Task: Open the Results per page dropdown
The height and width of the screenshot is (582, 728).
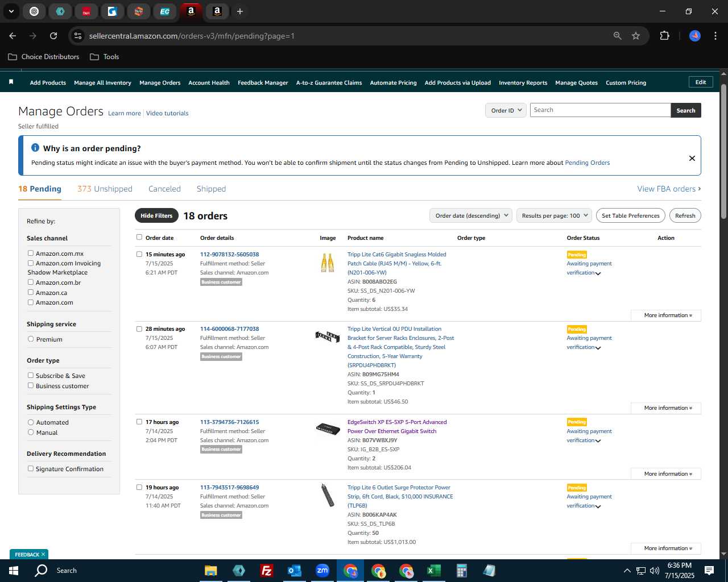Action: pyautogui.click(x=554, y=215)
